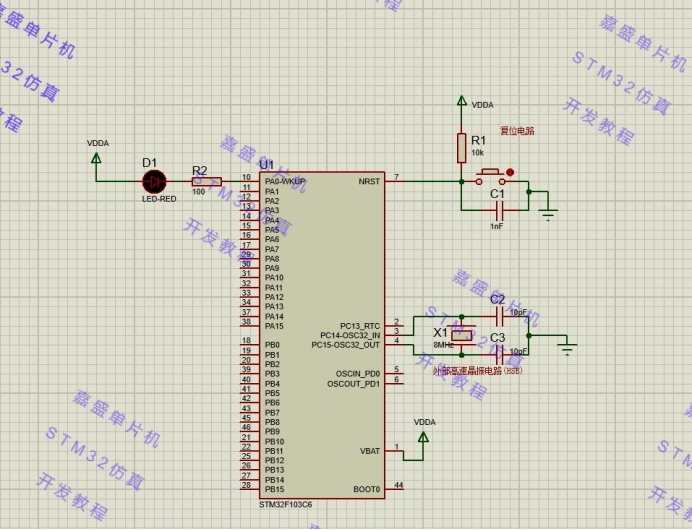Select the D1 reference label

click(149, 163)
